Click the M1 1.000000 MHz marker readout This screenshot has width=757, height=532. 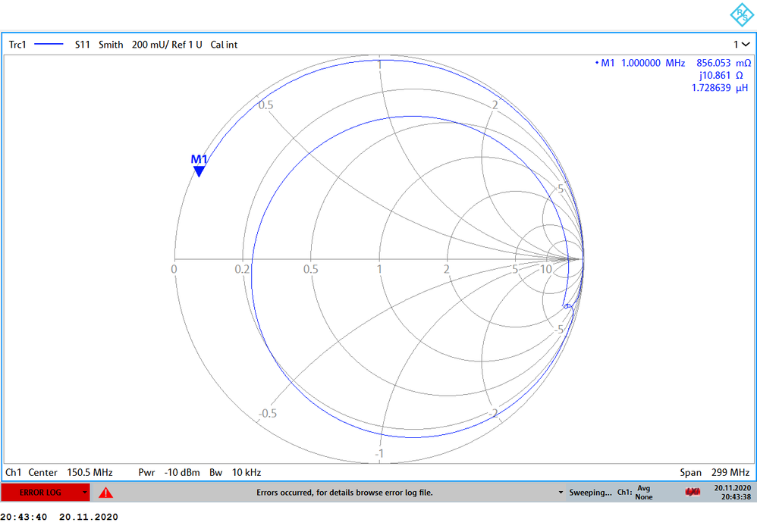click(640, 63)
